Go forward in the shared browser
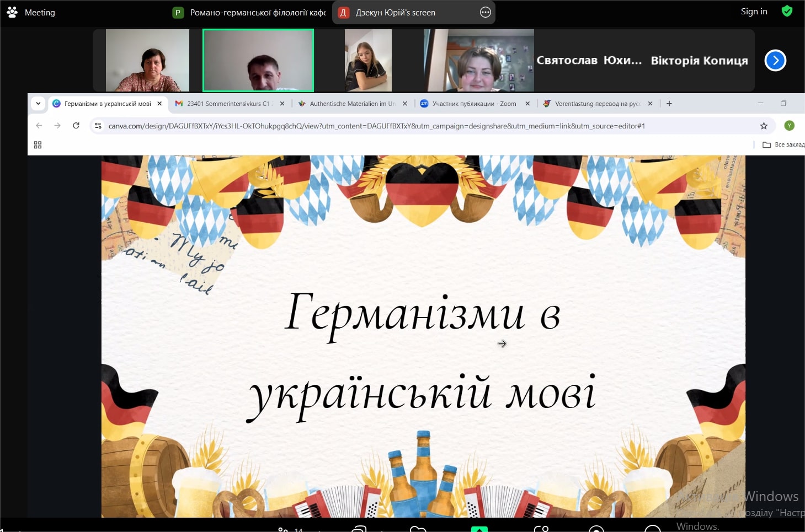Image resolution: width=805 pixels, height=532 pixels. tap(57, 126)
